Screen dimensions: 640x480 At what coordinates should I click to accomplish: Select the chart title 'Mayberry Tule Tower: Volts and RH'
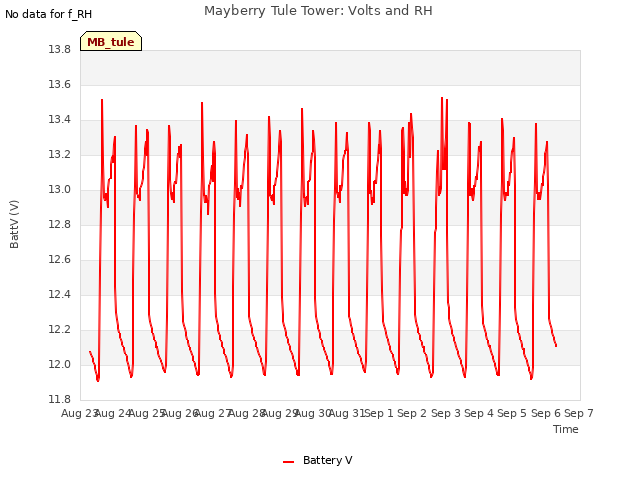pos(318,11)
